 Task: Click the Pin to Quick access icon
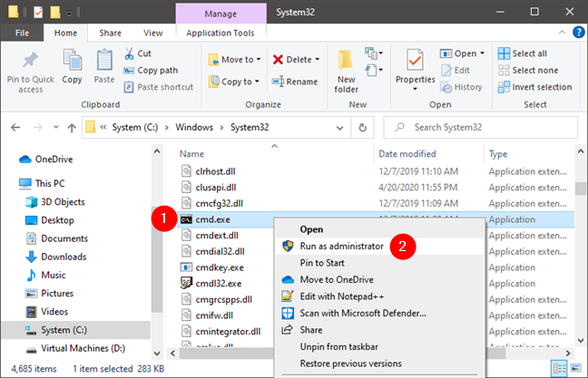30,60
